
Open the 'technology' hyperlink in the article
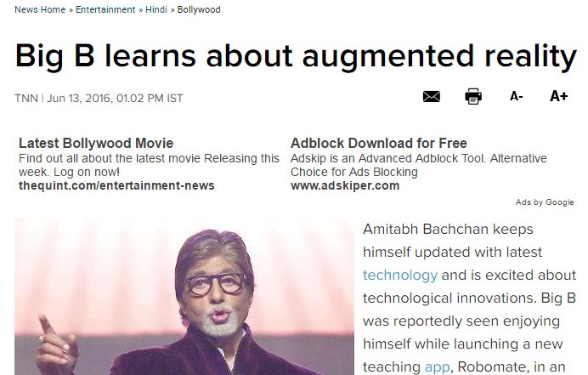point(400,276)
